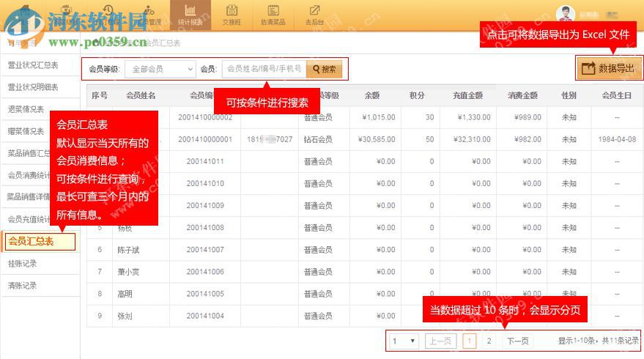This screenshot has height=359, width=644.
Task: Click the 搜索 search button
Action: [x=324, y=69]
